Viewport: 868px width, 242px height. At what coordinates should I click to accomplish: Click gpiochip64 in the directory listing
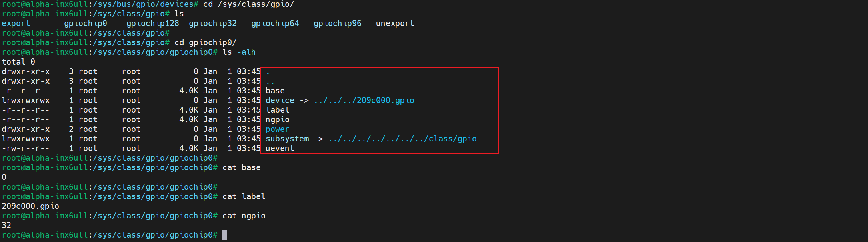click(275, 24)
